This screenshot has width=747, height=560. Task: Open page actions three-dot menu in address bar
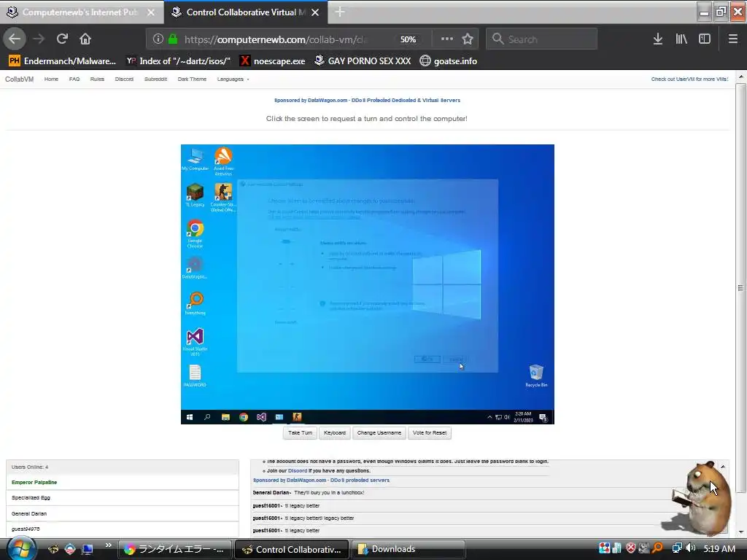(x=447, y=39)
